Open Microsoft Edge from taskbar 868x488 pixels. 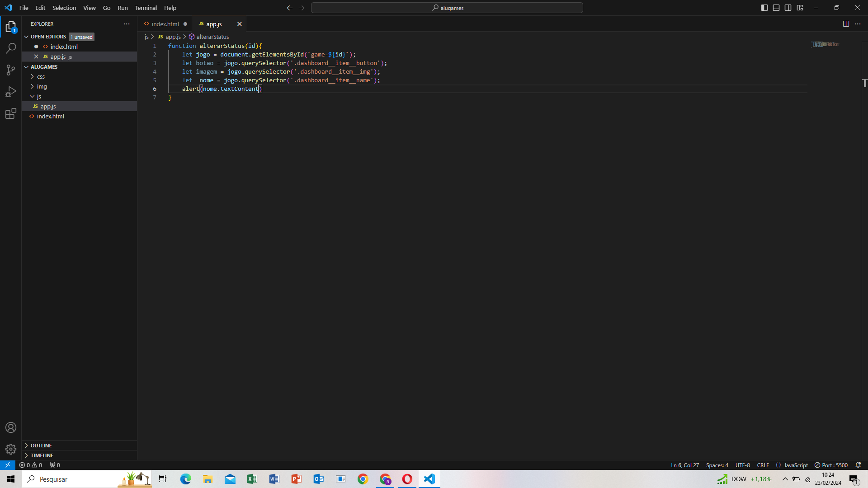tap(185, 479)
